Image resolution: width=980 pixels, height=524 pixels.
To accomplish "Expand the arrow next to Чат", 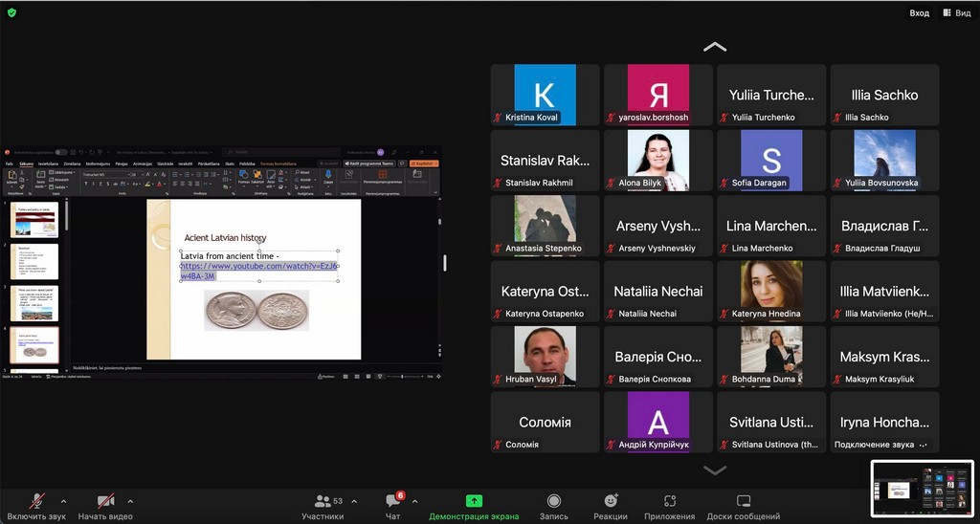I will [x=414, y=501].
